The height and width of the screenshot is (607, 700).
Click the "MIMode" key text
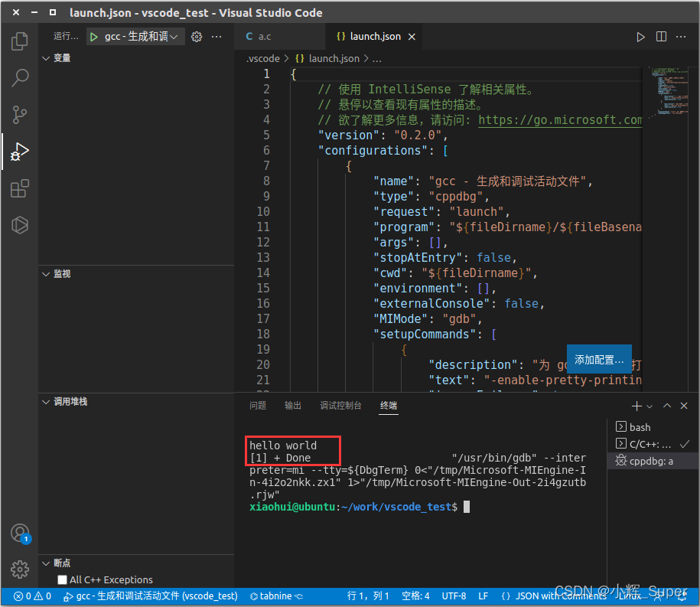click(400, 319)
